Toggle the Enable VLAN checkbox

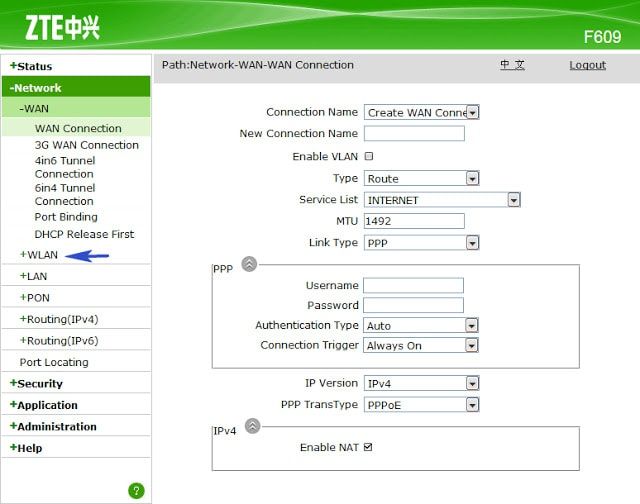(x=369, y=156)
